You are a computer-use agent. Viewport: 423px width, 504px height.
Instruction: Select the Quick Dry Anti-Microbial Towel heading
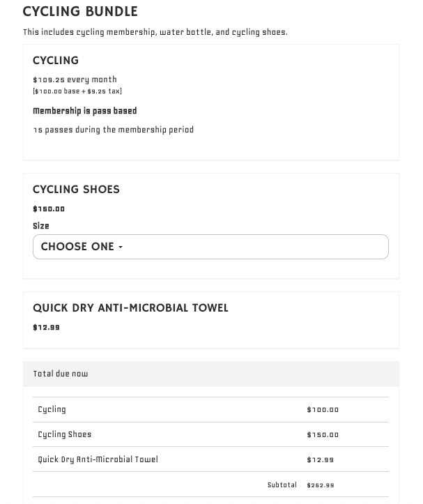coord(130,308)
